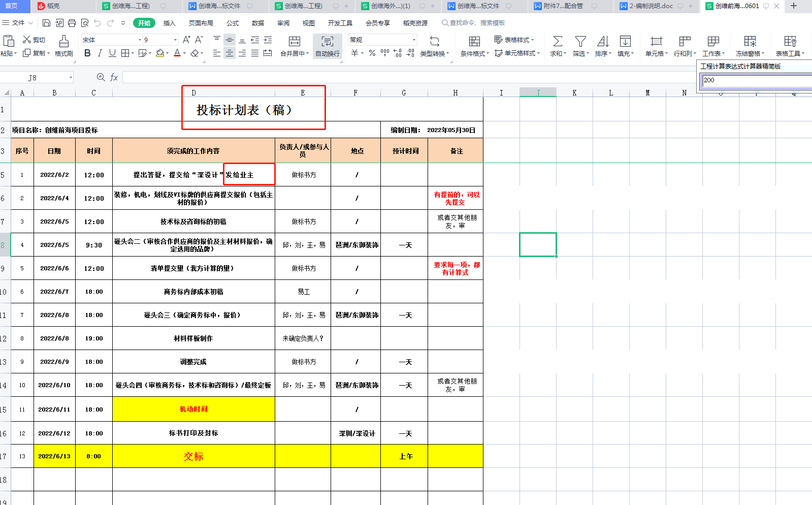Open the number format dropdown (常规)
The height and width of the screenshot is (505, 812).
click(414, 40)
